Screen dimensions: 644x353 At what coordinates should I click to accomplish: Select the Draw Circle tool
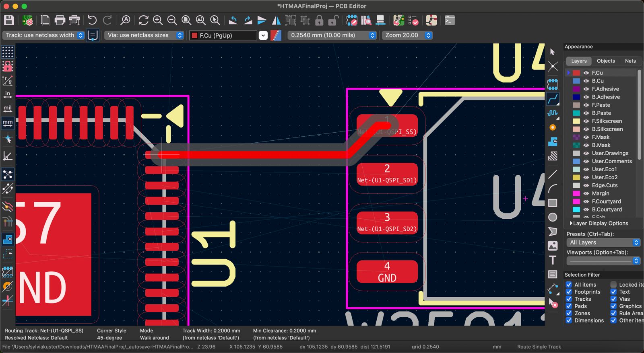pos(553,217)
